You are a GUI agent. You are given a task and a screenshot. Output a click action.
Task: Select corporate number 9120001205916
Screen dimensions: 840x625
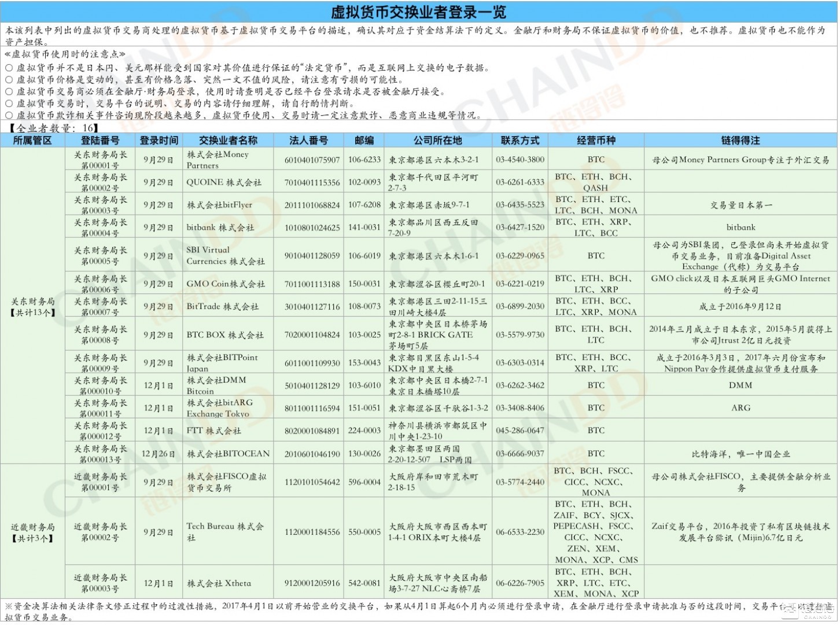coord(312,583)
